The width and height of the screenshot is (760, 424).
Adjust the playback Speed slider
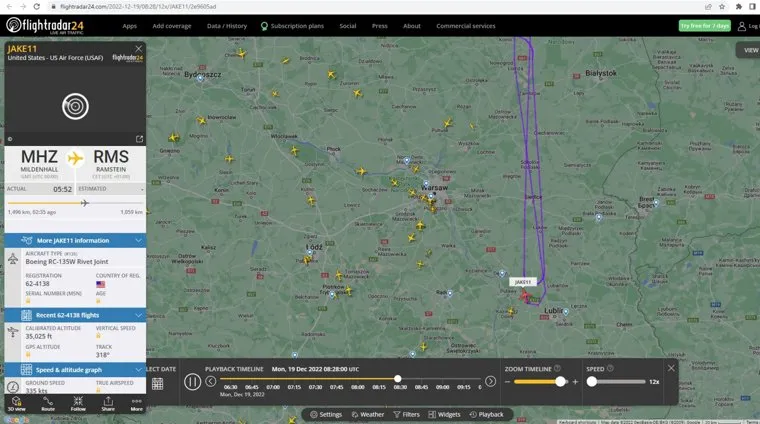pyautogui.click(x=593, y=381)
